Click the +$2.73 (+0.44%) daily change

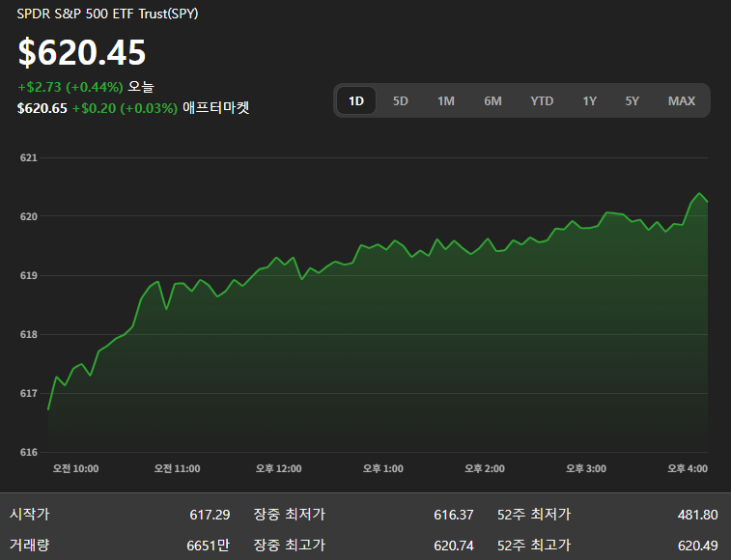[x=70, y=87]
